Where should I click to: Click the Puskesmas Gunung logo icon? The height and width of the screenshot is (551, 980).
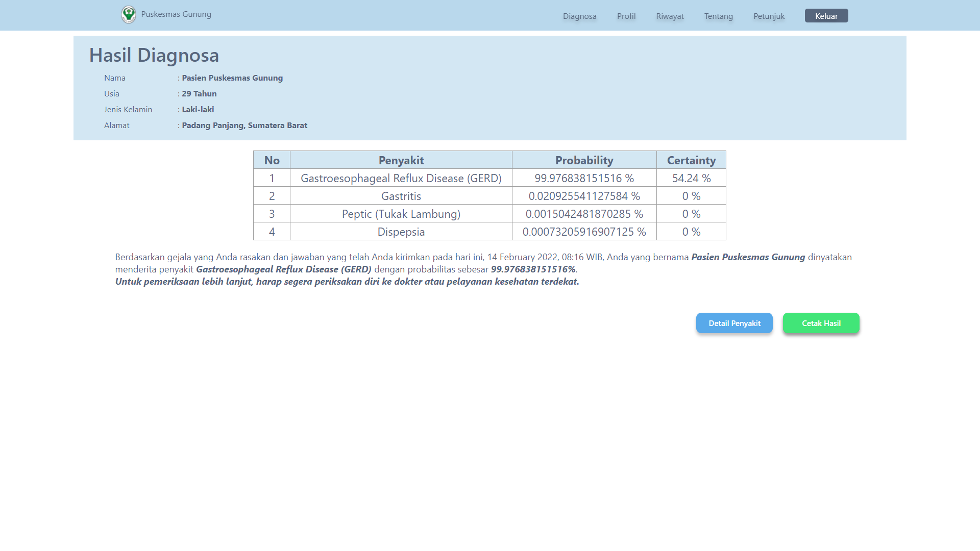pyautogui.click(x=129, y=14)
